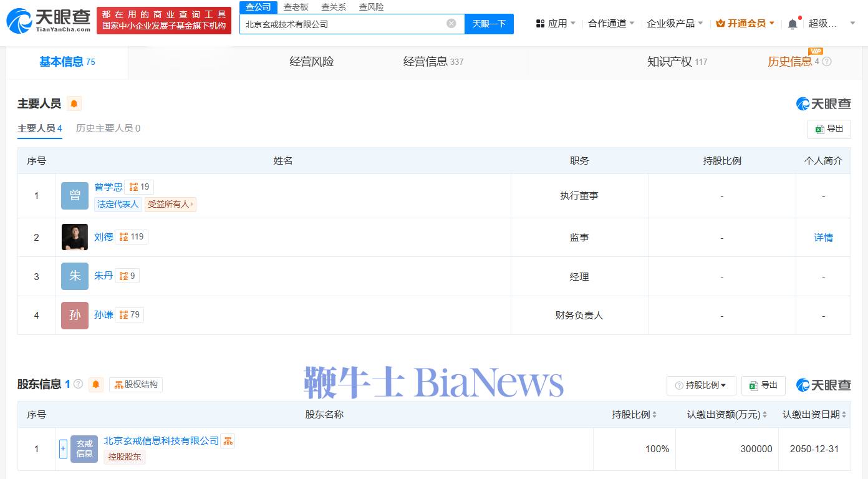The height and width of the screenshot is (479, 868).
Task: Open the 持股比例 filter dropdown
Action: tap(701, 385)
